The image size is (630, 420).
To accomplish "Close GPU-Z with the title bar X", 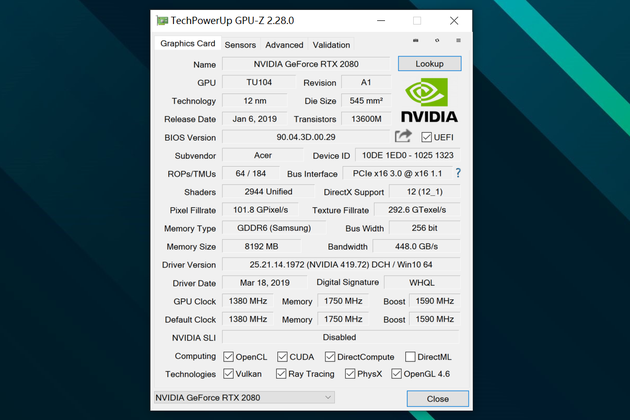I will coord(454,20).
